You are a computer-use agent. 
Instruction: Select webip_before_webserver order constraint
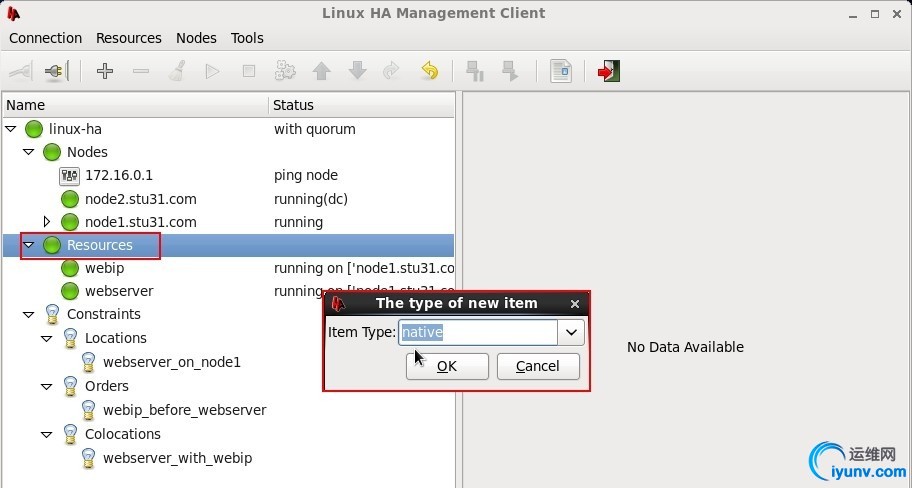[184, 410]
